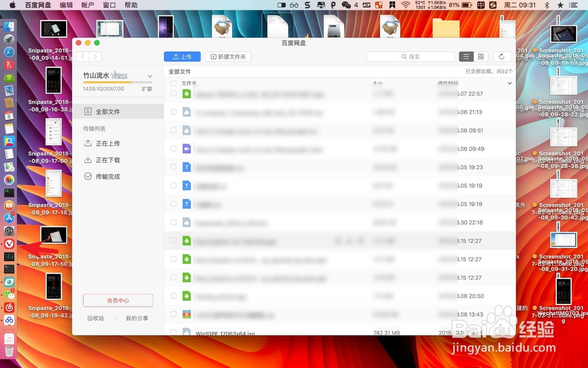This screenshot has width=588, height=368.
Task: Switch to list view
Action: coord(466,57)
